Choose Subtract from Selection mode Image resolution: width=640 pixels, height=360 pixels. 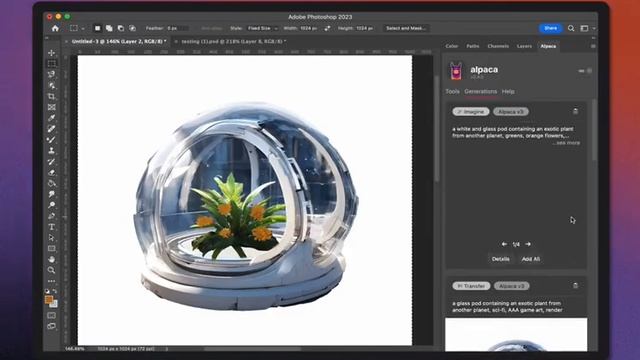(x=121, y=28)
